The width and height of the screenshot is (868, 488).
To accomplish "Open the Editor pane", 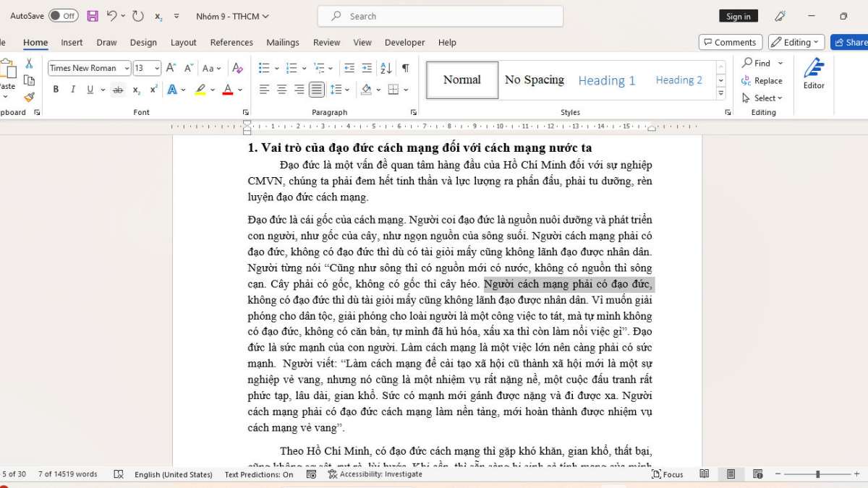I will 813,77.
